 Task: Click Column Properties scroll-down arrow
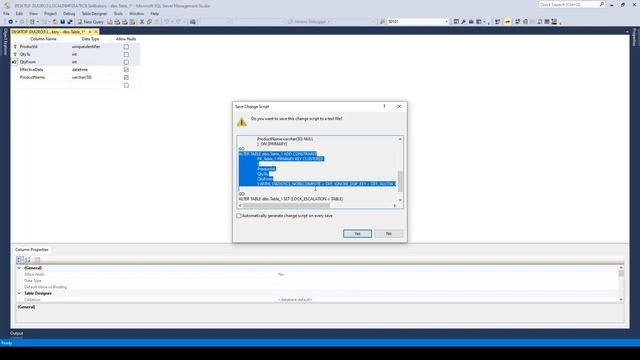[x=621, y=300]
